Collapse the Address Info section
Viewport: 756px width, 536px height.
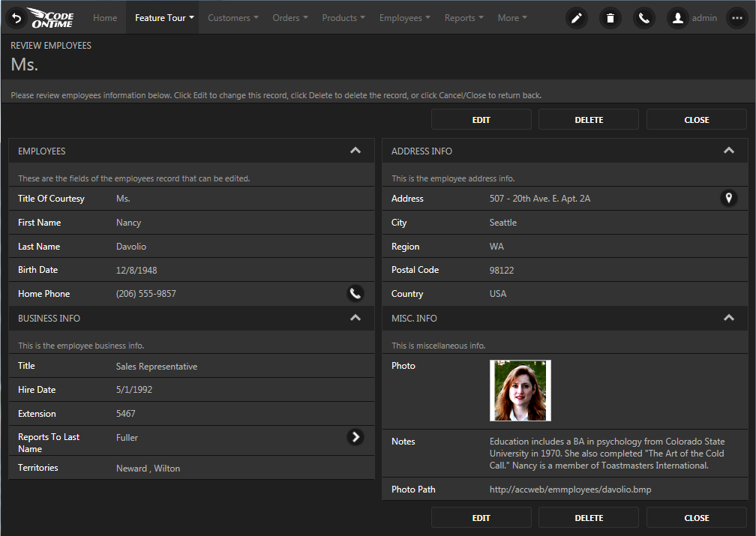click(728, 151)
